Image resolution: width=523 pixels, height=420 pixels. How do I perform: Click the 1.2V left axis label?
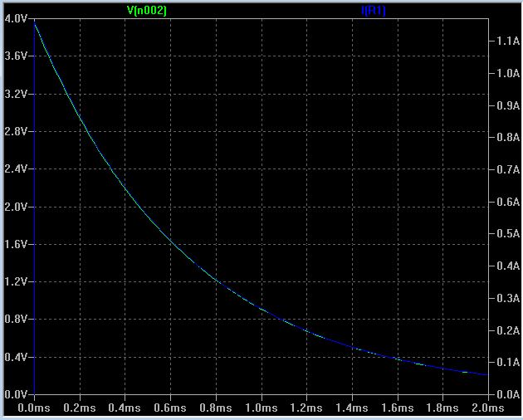[16, 282]
